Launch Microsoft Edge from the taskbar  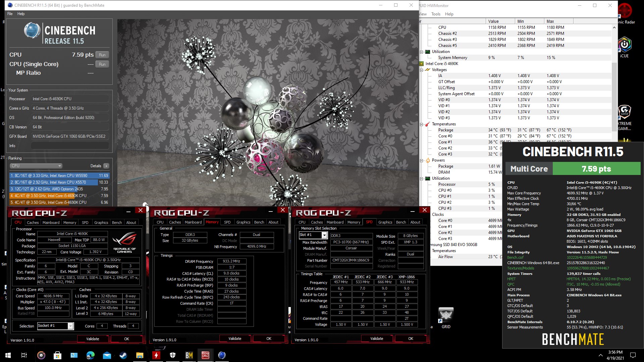(90, 355)
